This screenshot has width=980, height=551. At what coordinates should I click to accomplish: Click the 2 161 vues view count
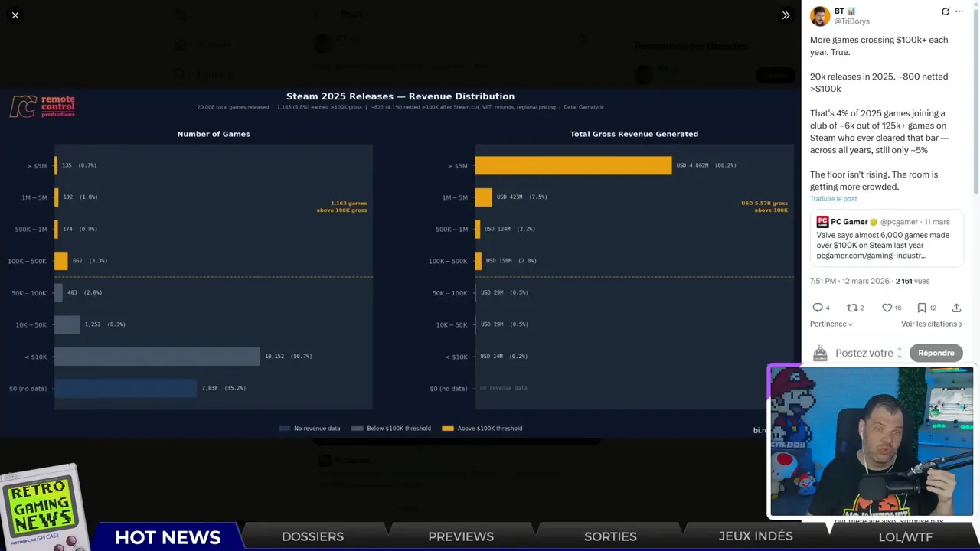pyautogui.click(x=913, y=282)
